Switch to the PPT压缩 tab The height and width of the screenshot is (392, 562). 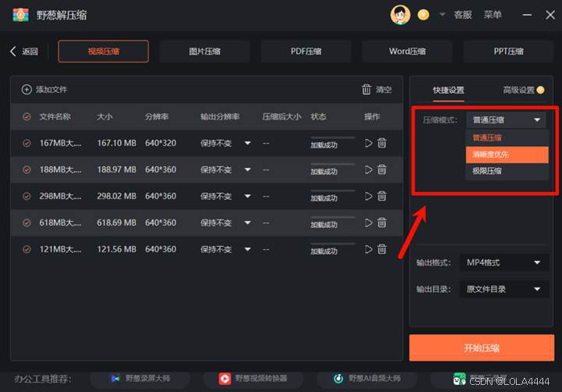click(508, 52)
